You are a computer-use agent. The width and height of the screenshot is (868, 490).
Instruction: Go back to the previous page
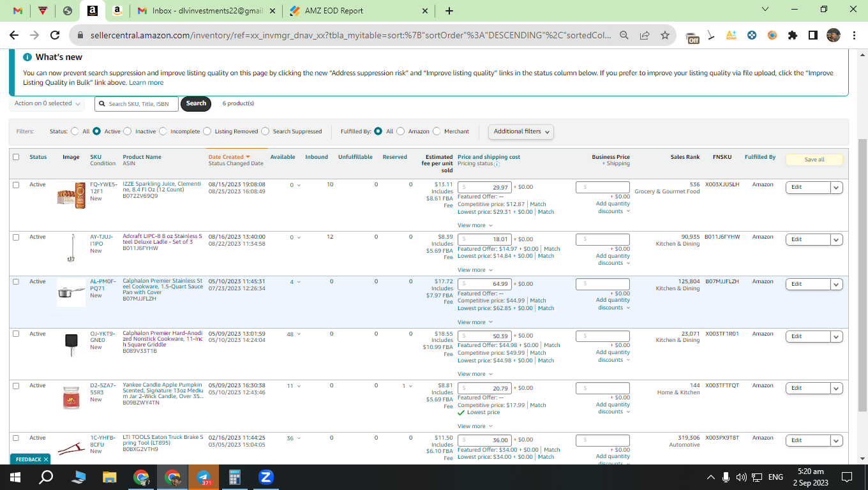click(15, 36)
